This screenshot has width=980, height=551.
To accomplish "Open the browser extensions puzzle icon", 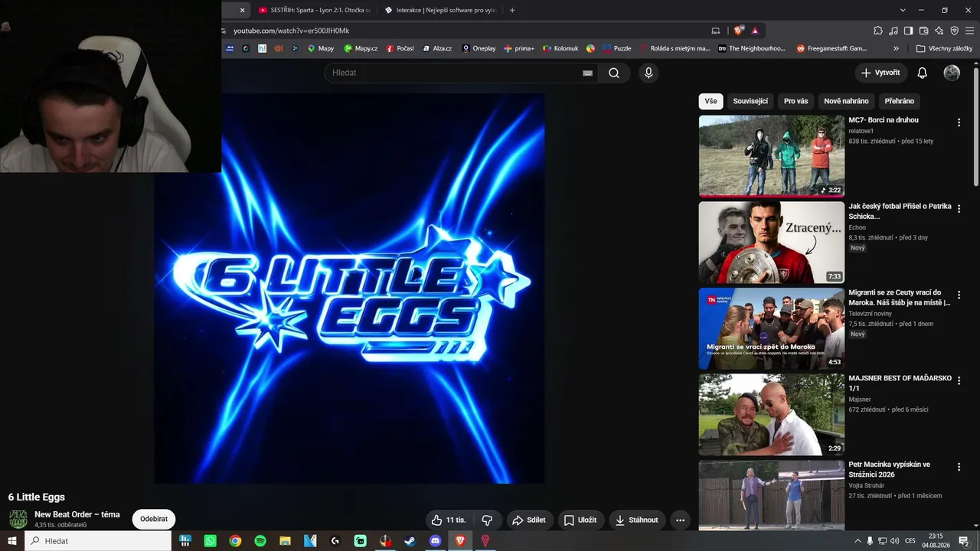I will click(878, 31).
